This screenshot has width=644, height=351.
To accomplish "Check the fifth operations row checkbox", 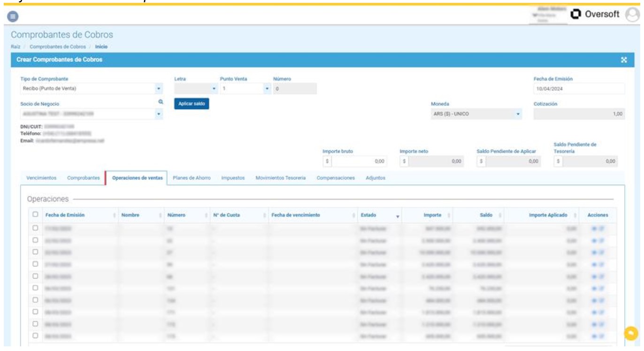I will (x=35, y=276).
